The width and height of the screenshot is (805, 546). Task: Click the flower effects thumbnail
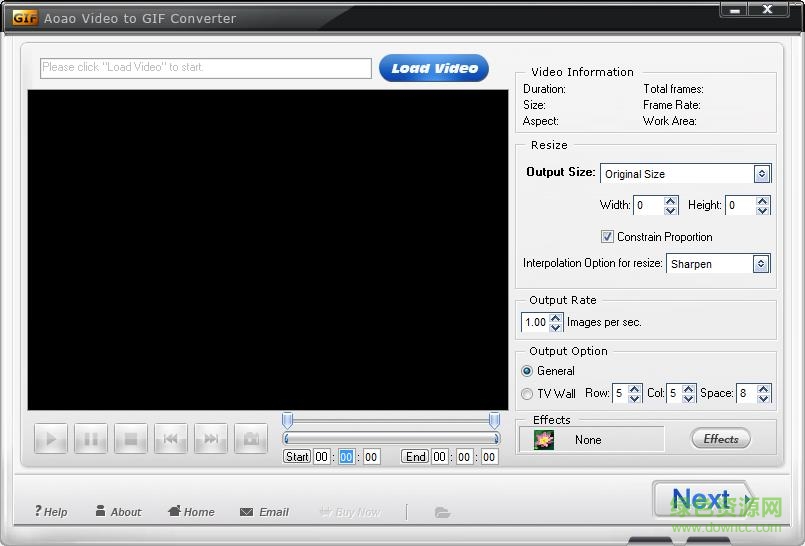[544, 440]
